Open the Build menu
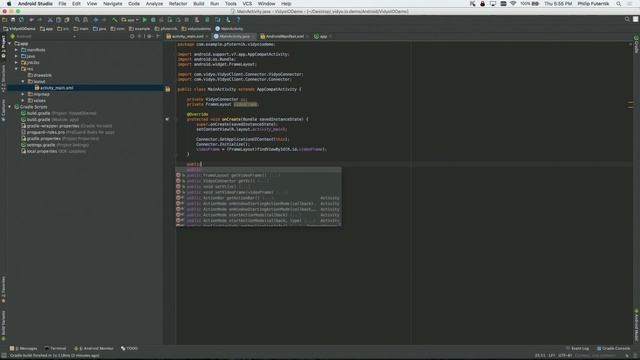This screenshot has width=640, height=360. coord(199,4)
